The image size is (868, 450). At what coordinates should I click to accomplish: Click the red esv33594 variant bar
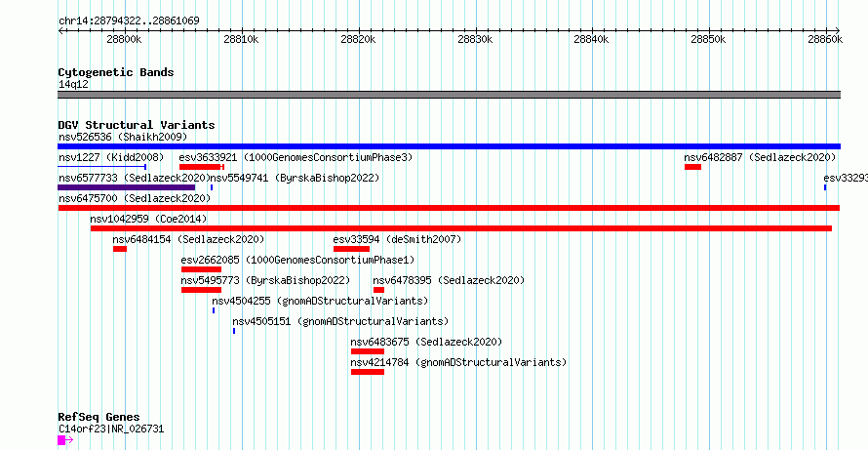point(351,249)
